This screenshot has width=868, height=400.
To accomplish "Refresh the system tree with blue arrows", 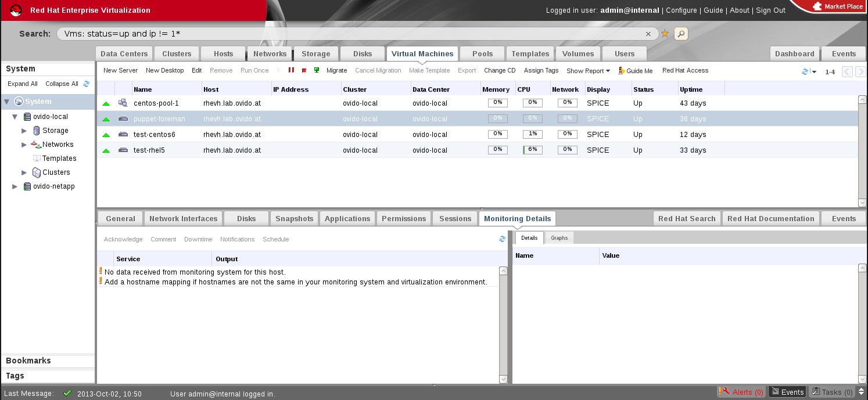I will (x=87, y=84).
